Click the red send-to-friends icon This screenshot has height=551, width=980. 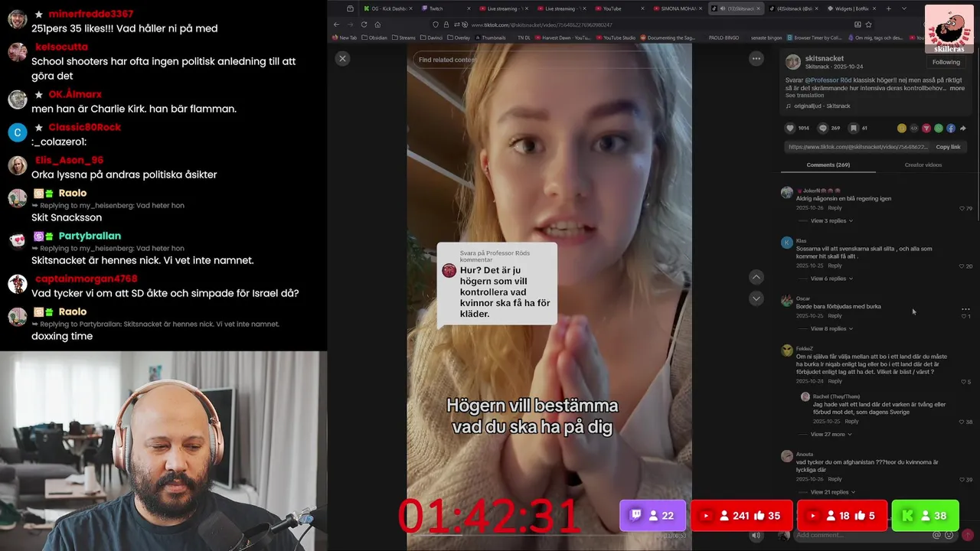pos(926,128)
